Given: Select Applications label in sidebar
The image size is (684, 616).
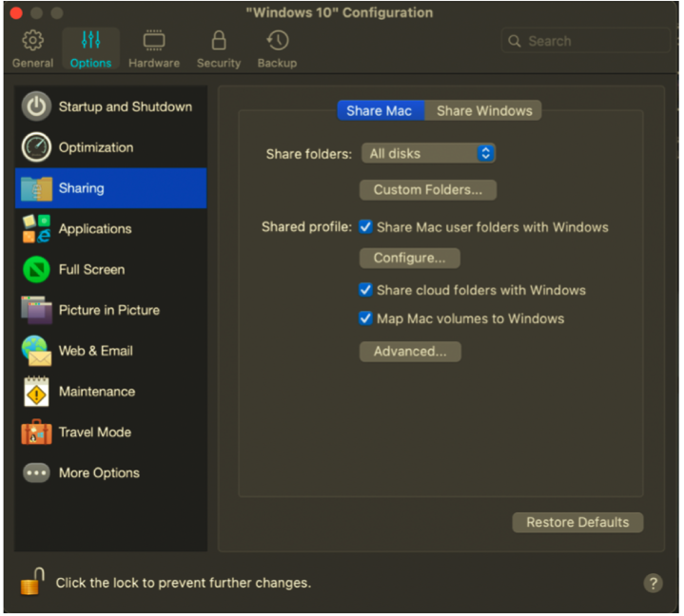Looking at the screenshot, I should coord(95,229).
